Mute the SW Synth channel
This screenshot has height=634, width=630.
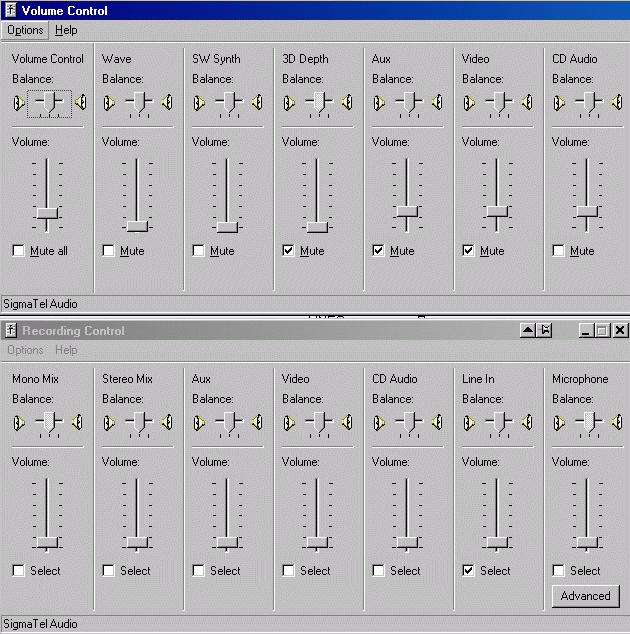[x=199, y=251]
